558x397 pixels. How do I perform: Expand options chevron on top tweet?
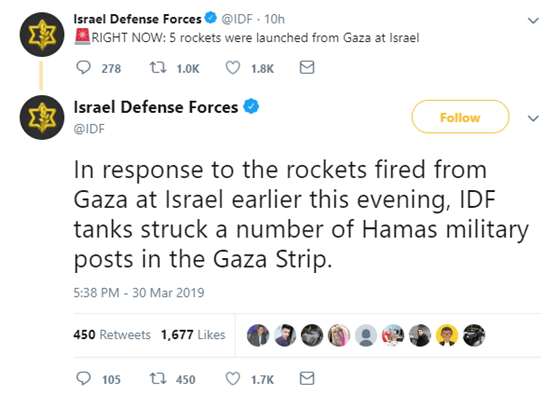533,21
